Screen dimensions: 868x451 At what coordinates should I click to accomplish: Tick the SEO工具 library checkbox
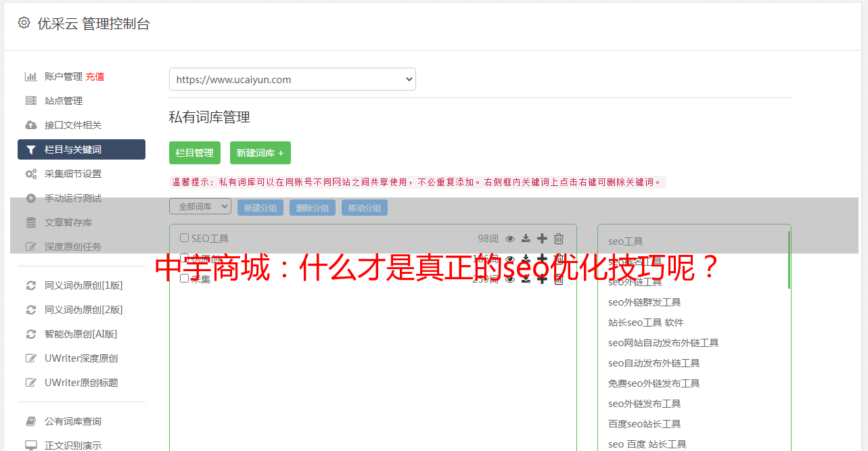[x=184, y=238]
